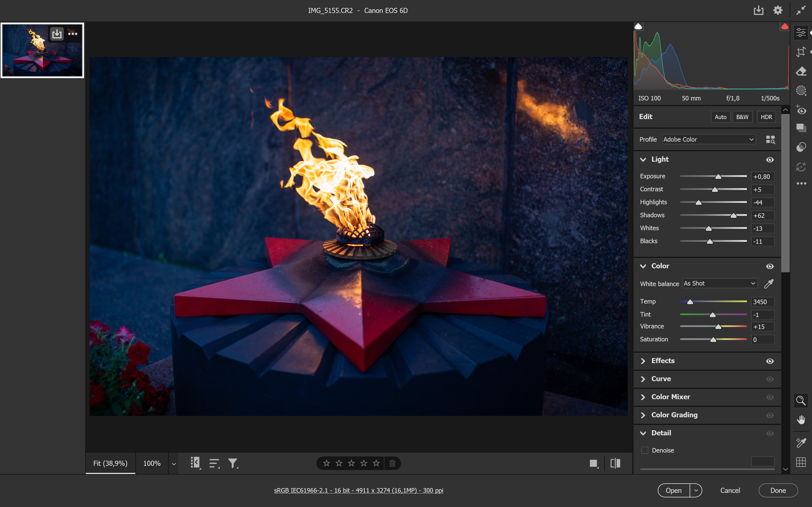
Task: Expand the Color Mixer panel
Action: click(670, 397)
